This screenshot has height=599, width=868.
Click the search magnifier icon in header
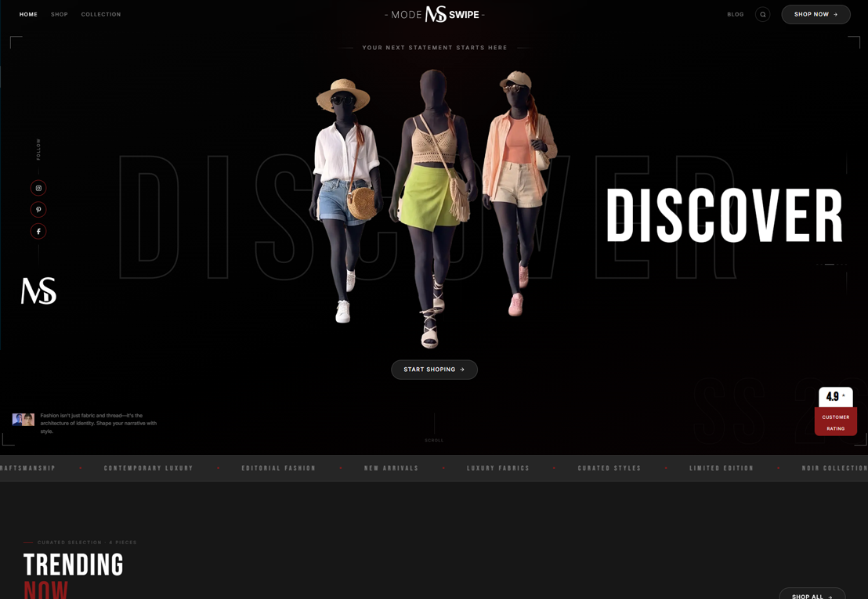pyautogui.click(x=762, y=14)
